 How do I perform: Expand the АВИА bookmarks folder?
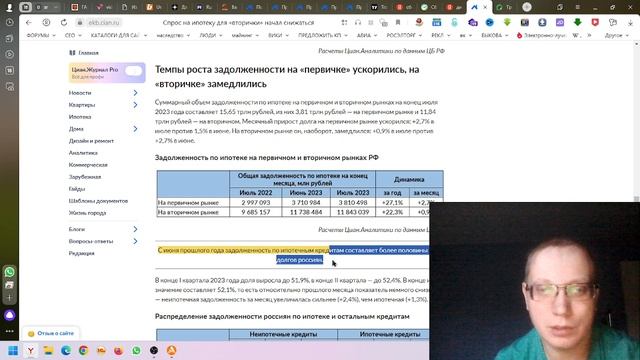pyautogui.click(x=367, y=36)
